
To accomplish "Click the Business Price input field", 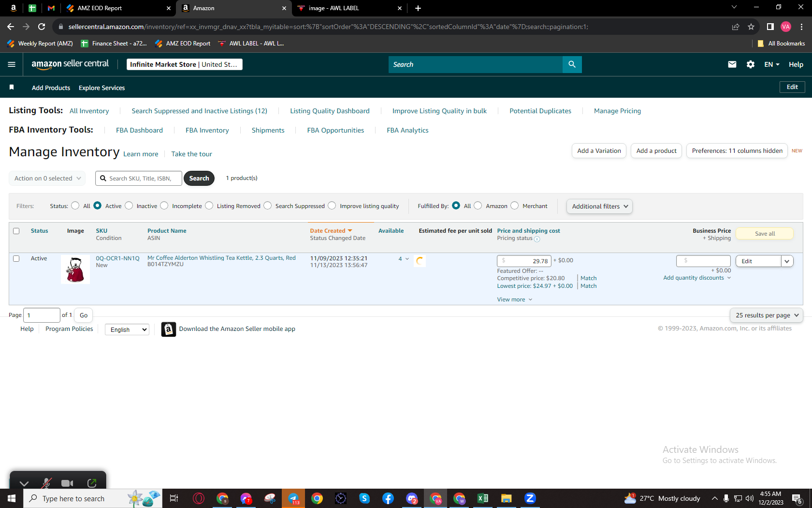I will 703,261.
